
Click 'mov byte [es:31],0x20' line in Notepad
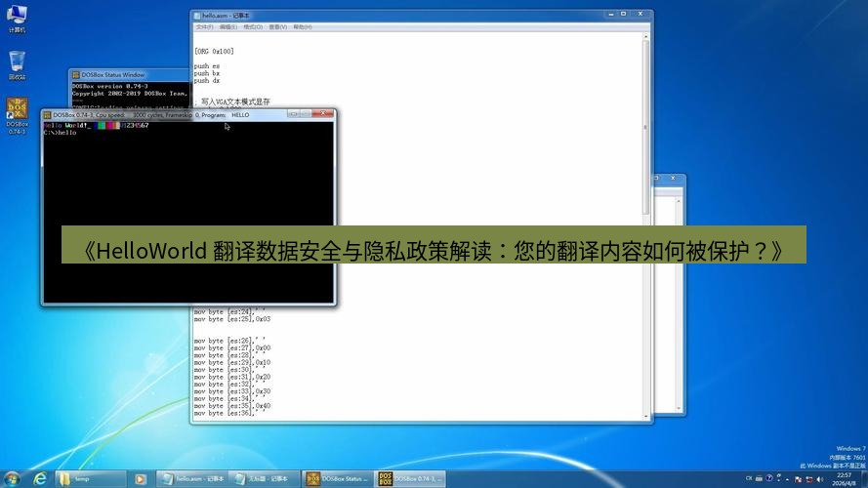coord(232,377)
